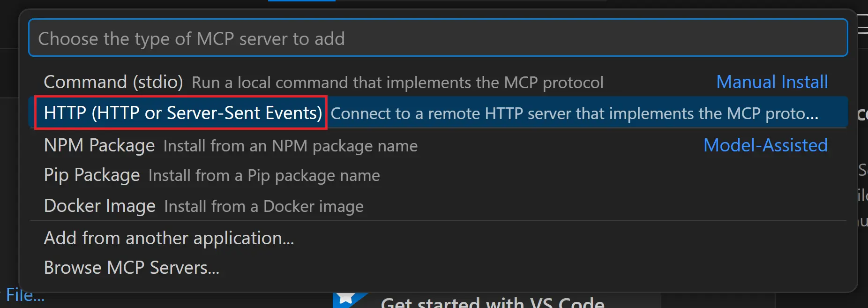Click the 'Connect to a remote HTTP server' description
868x308 pixels.
516,114
